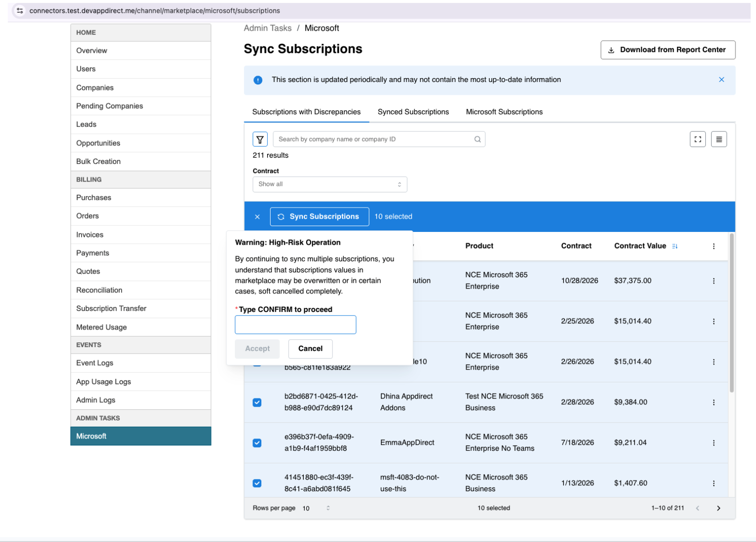The image size is (756, 542).
Task: Open the Microsoft Subscriptions tab
Action: [x=504, y=112]
